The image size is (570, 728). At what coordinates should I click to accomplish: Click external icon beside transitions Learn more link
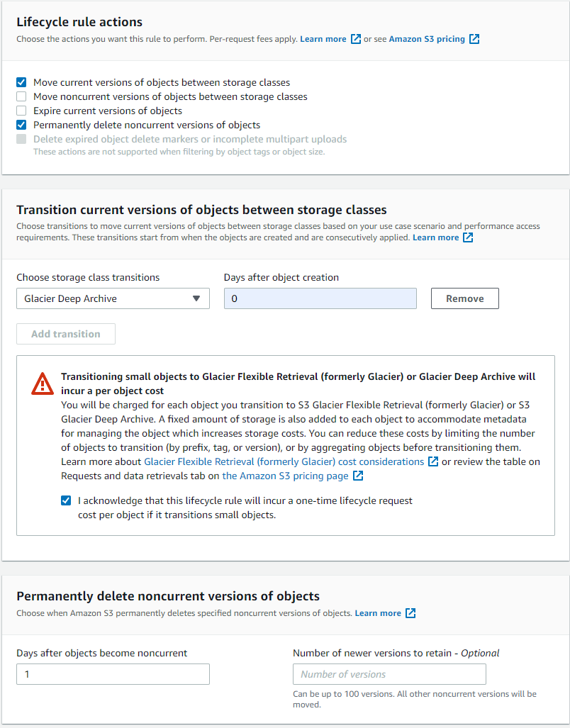tap(468, 237)
